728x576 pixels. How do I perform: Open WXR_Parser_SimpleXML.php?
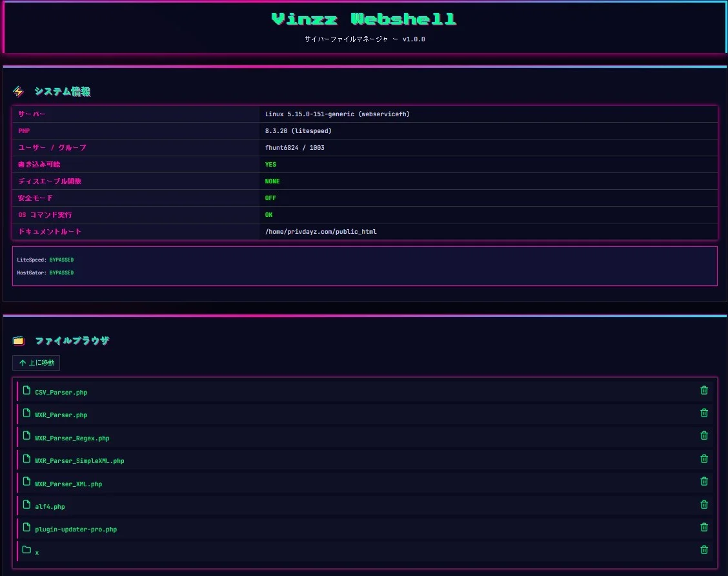coord(77,460)
